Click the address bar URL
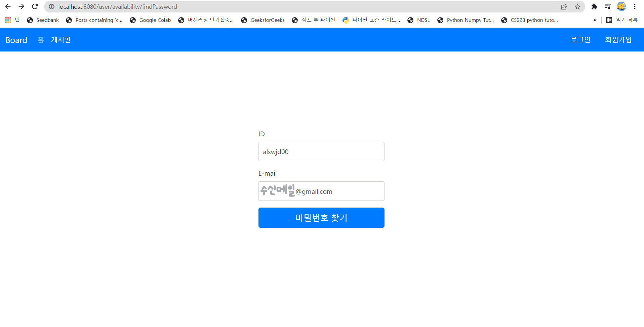Image resolution: width=644 pixels, height=327 pixels. click(x=118, y=6)
